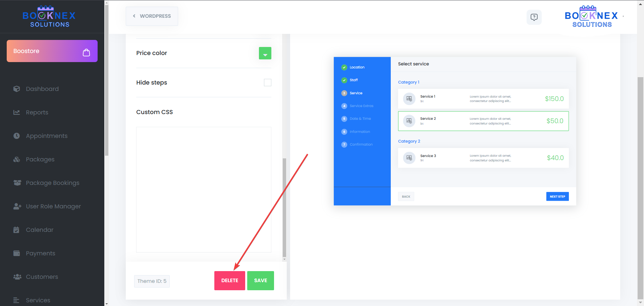
Task: Select the completed Location step
Action: 357,67
